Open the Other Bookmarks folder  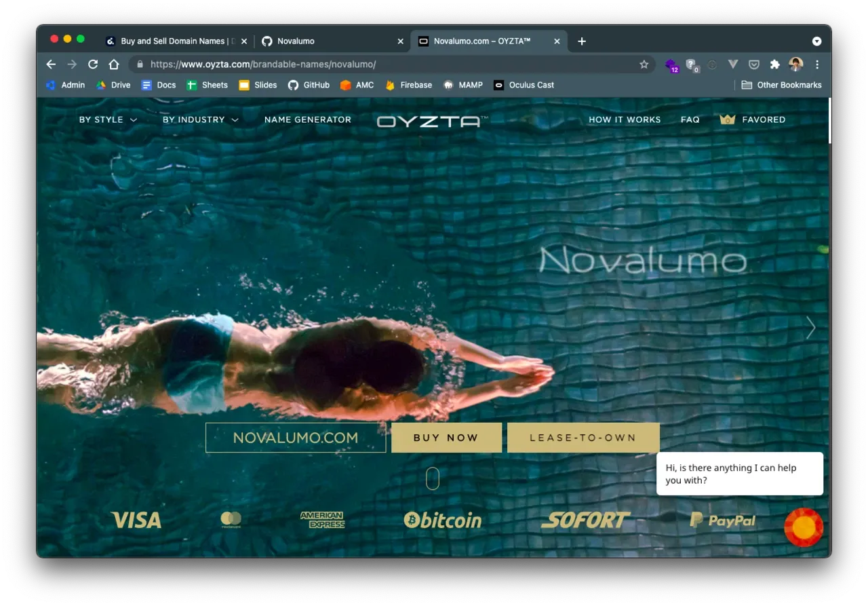(781, 85)
